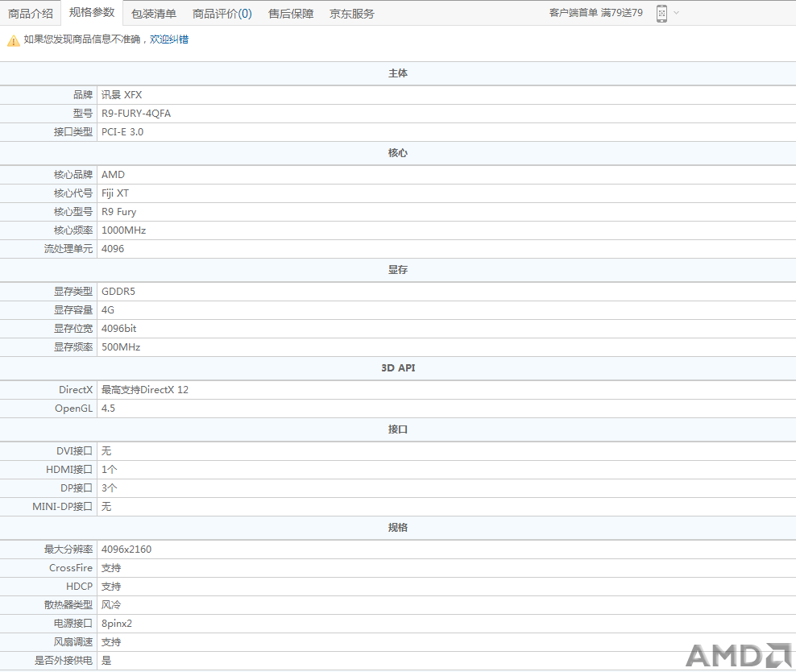Click the 接口 section header
Image resolution: width=796 pixels, height=672 pixels.
click(x=398, y=429)
